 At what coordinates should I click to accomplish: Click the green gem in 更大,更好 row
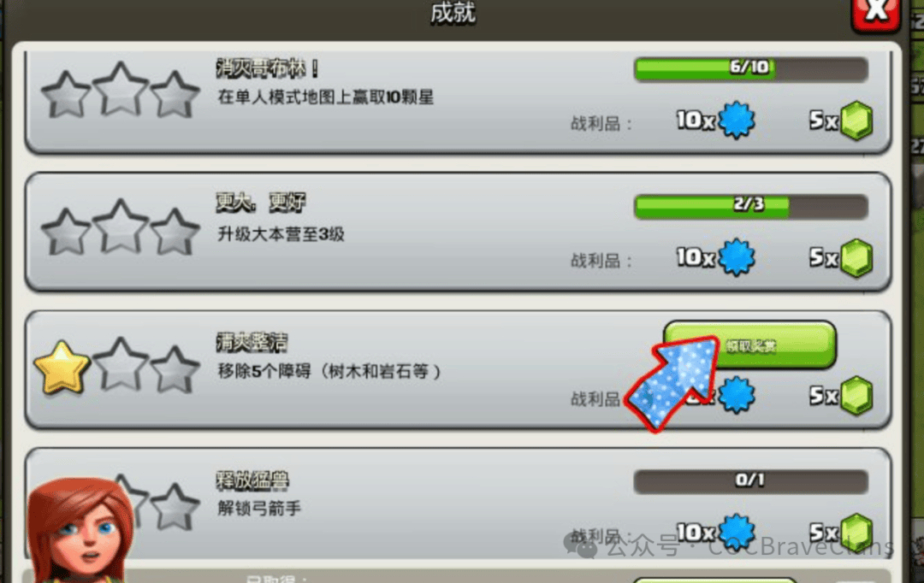point(856,258)
